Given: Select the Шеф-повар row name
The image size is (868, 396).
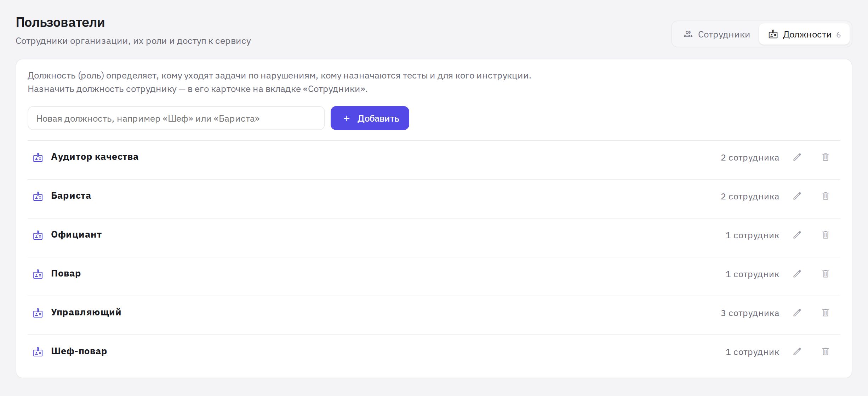Looking at the screenshot, I should click(79, 351).
